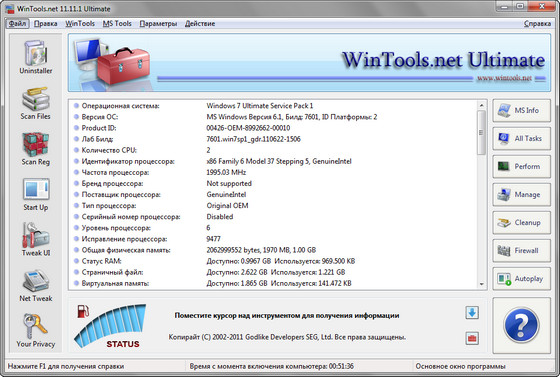Launch the Scan Files tool
The width and height of the screenshot is (560, 377).
pyautogui.click(x=35, y=103)
